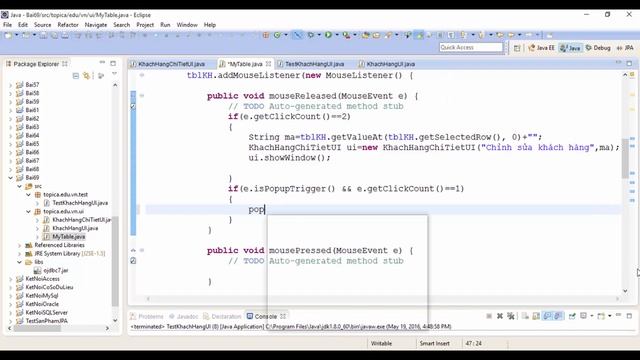The width and height of the screenshot is (640, 360).
Task: Toggle Show Console on standard error
Action: pos(558,316)
